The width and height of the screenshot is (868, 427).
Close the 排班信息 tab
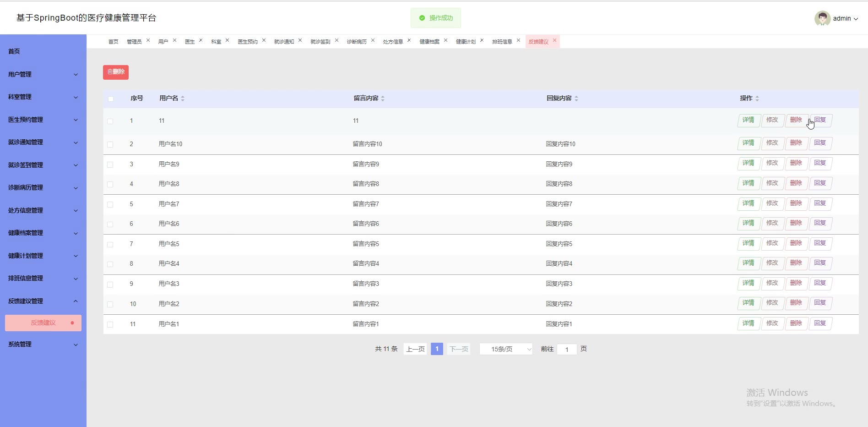518,40
